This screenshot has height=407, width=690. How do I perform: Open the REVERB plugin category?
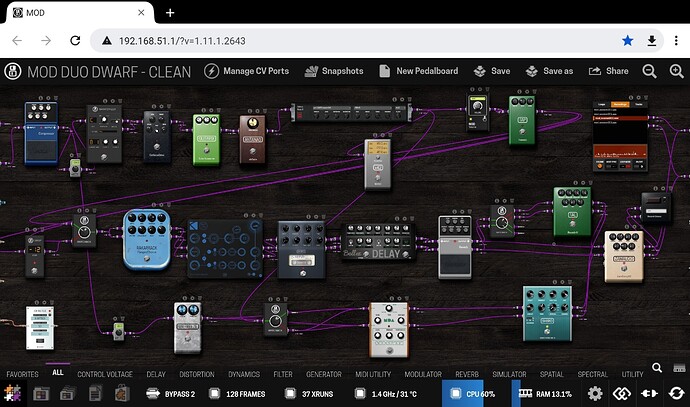467,374
